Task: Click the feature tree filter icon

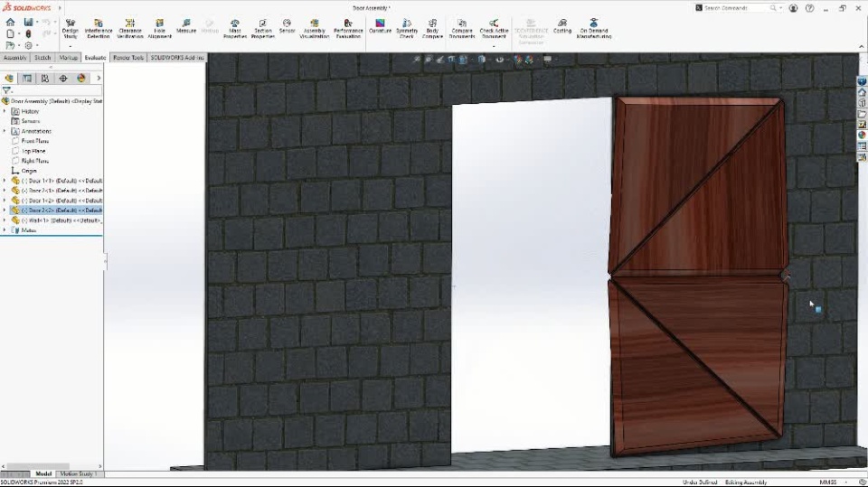Action: (x=6, y=90)
